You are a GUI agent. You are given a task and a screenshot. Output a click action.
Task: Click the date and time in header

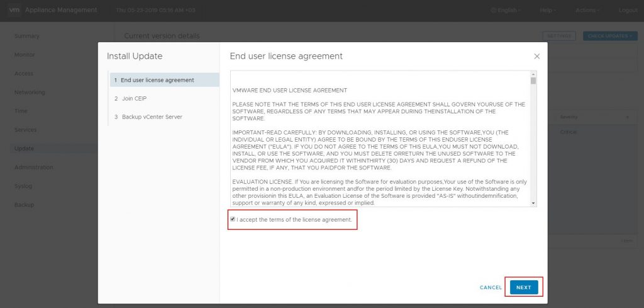tap(156, 10)
